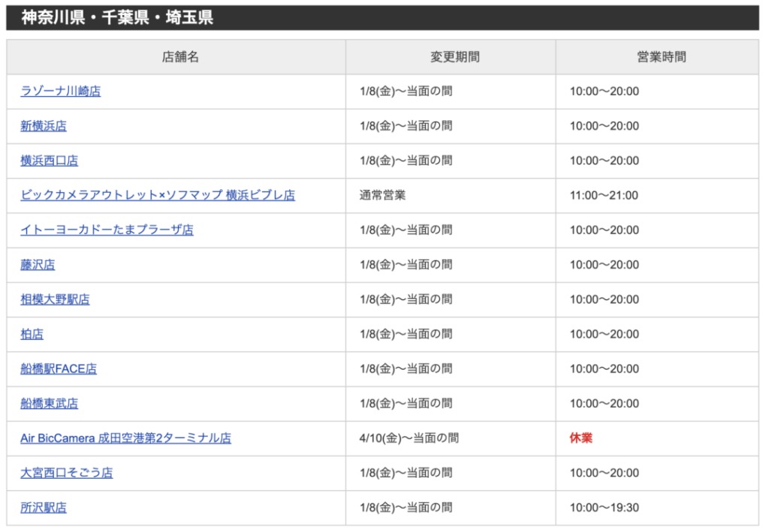Click the 新横浜店 store link

[44, 126]
